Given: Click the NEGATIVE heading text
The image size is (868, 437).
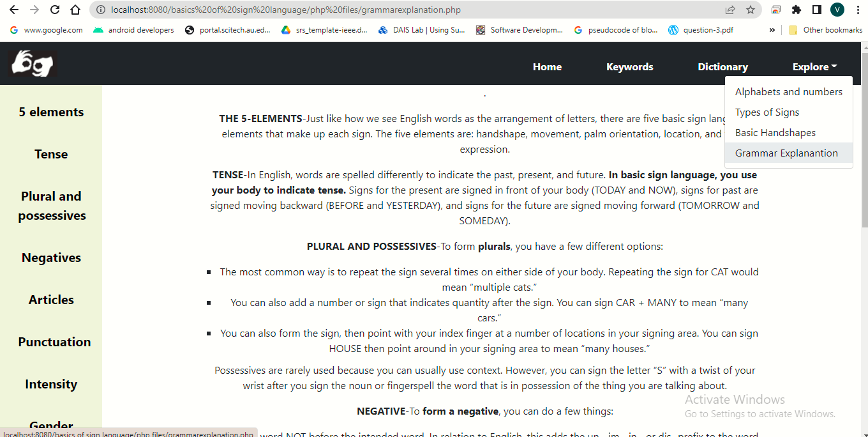Looking at the screenshot, I should pos(381,411).
